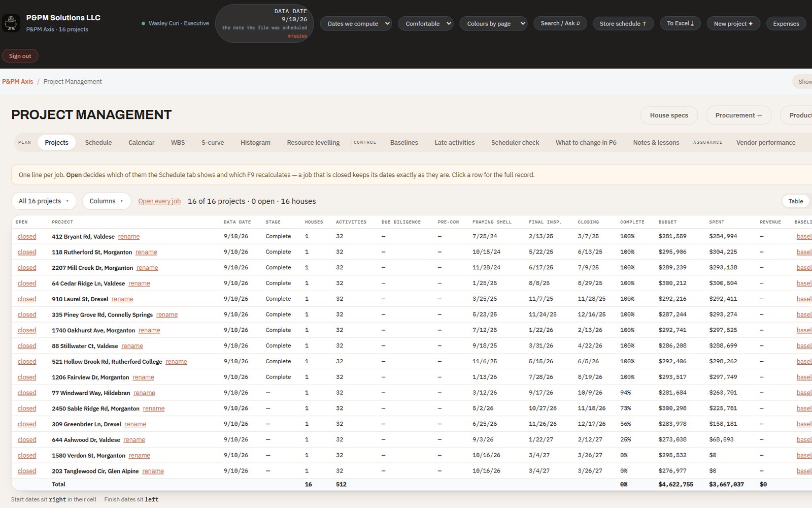Rename the 1580 Verdon St project

click(x=140, y=456)
